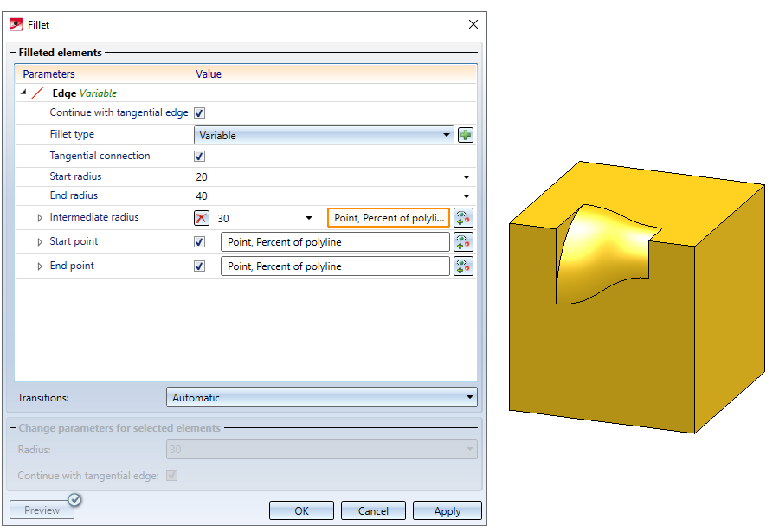Viewport: 779px width, 532px height.
Task: Click the Apply button
Action: pyautogui.click(x=447, y=510)
